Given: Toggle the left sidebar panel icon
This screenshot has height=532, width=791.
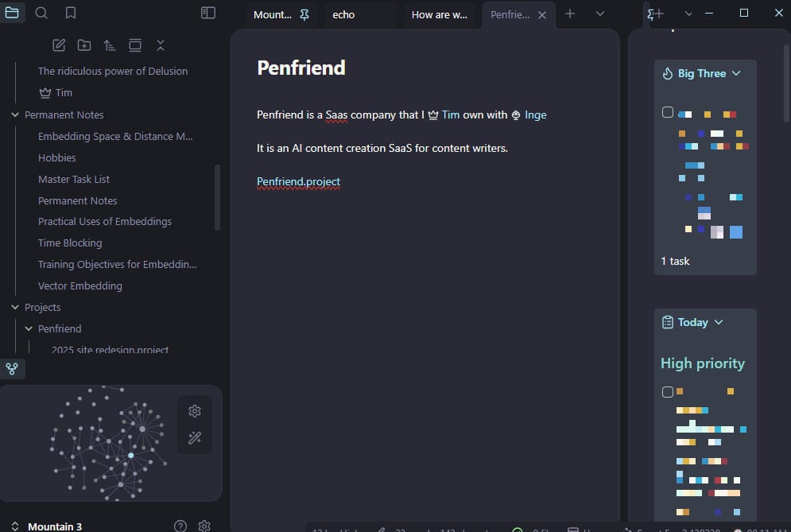Looking at the screenshot, I should coord(207,13).
